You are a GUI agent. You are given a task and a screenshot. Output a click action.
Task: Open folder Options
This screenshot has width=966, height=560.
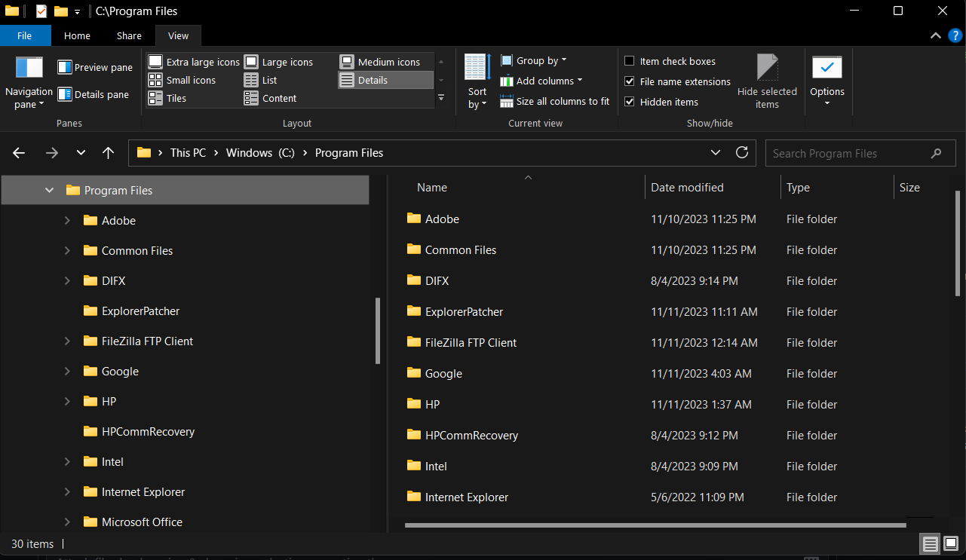[x=827, y=79]
